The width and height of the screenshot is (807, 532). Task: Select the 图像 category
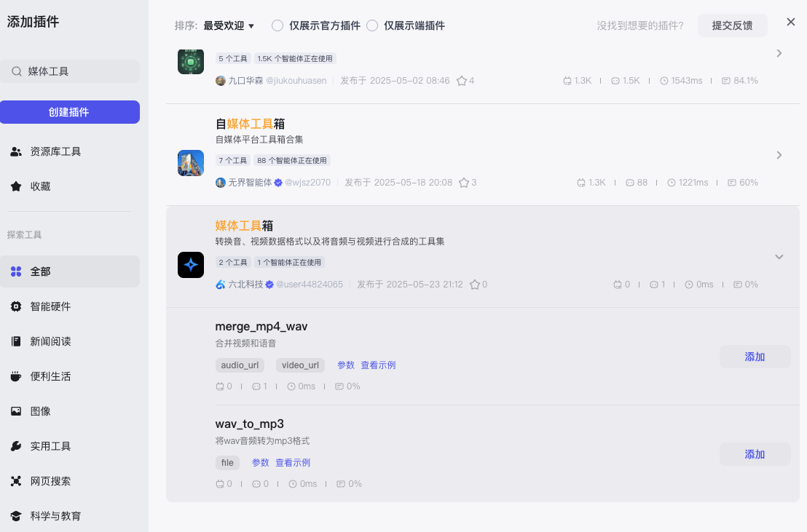point(39,410)
